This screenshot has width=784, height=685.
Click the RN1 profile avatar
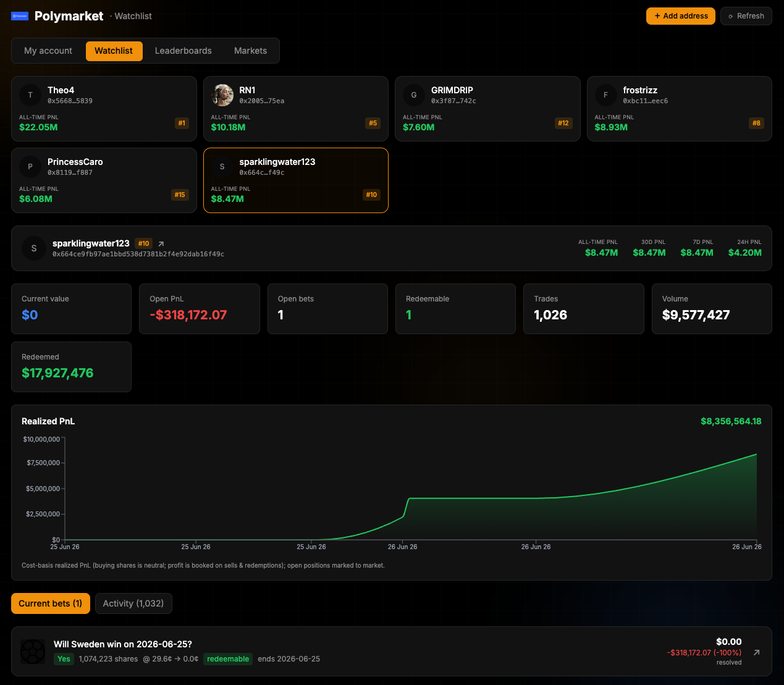point(222,95)
